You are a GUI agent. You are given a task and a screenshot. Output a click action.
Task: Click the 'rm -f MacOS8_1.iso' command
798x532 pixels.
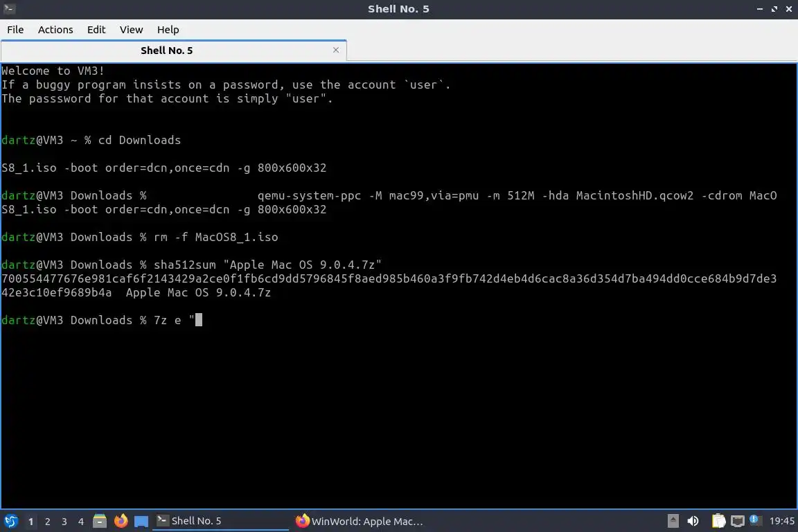(x=216, y=237)
